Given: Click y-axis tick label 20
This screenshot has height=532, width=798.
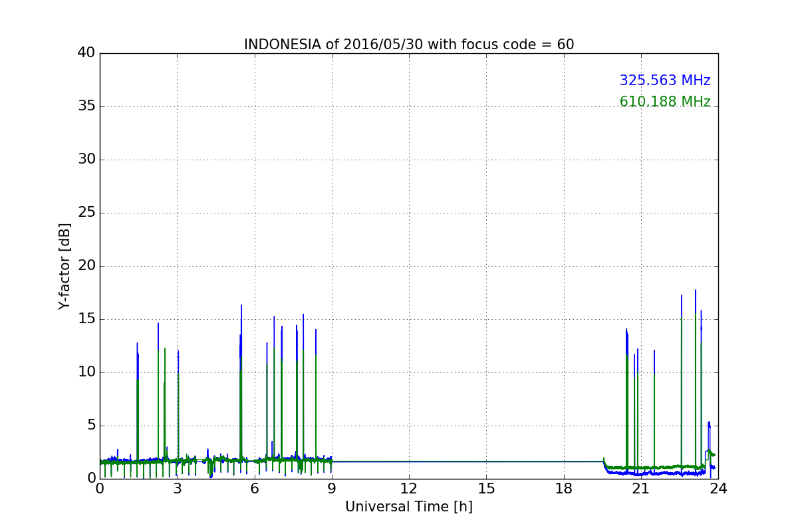Looking at the screenshot, I should [x=86, y=266].
